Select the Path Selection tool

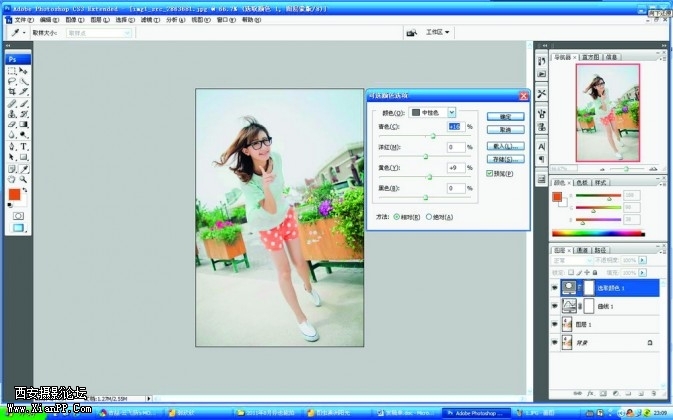click(12, 157)
